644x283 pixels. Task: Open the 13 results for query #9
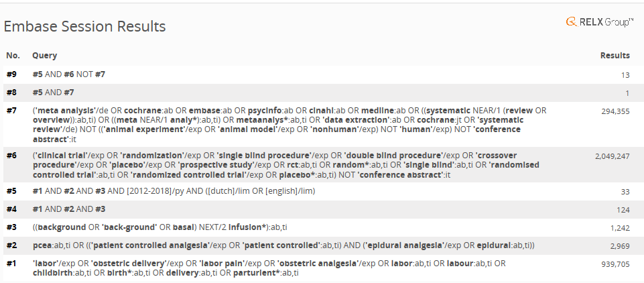(625, 75)
